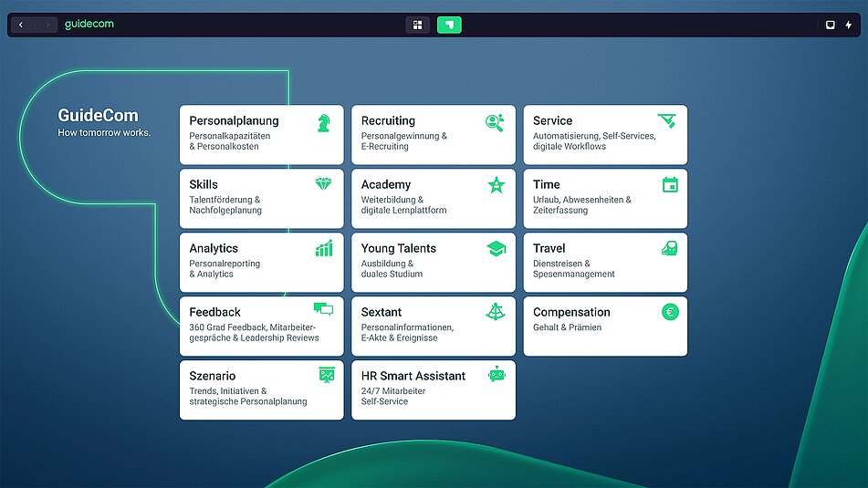This screenshot has height=488, width=868.
Task: Click the guidecom logo in top bar
Action: click(89, 25)
